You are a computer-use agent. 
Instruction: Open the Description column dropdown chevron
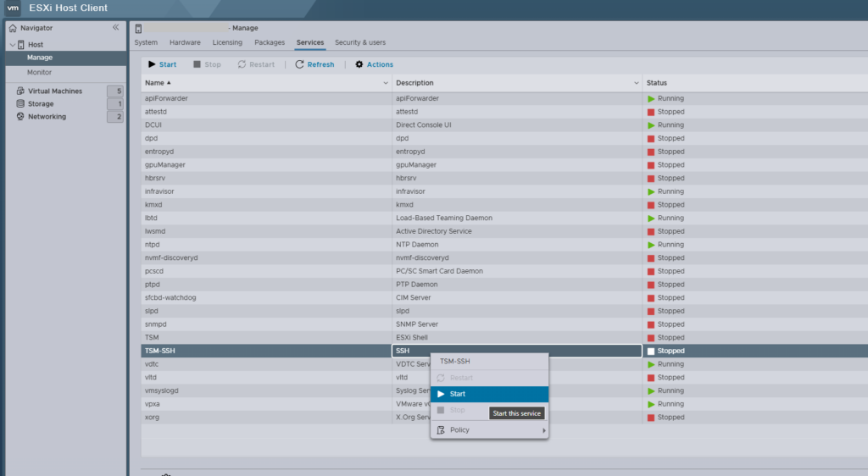coord(636,83)
